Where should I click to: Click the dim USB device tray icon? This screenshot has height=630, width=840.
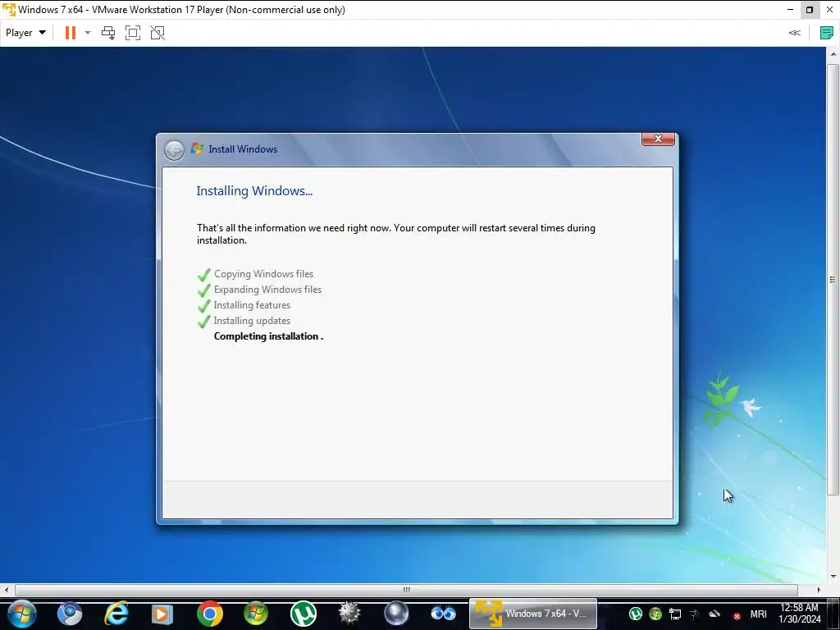coord(695,614)
